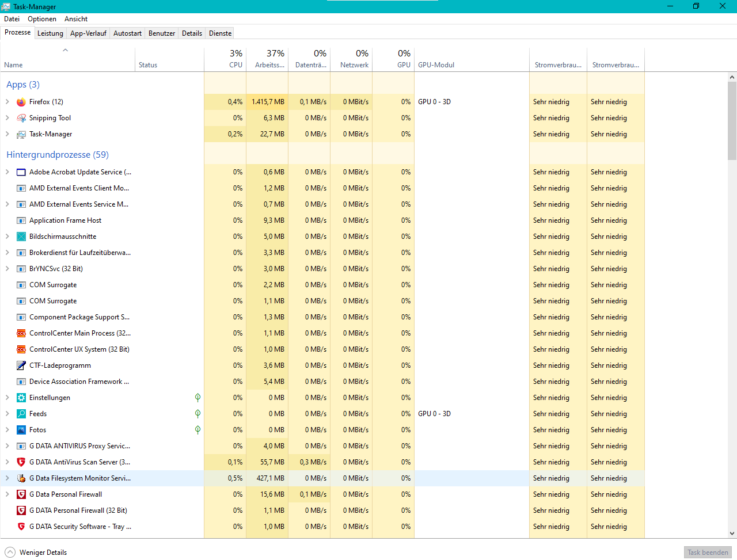
Task: Click the scrollbar down arrow
Action: [x=732, y=534]
